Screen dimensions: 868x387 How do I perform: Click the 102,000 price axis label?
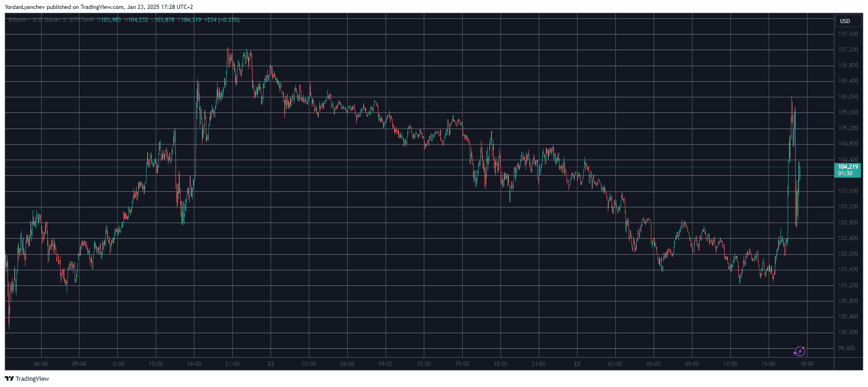tap(848, 254)
